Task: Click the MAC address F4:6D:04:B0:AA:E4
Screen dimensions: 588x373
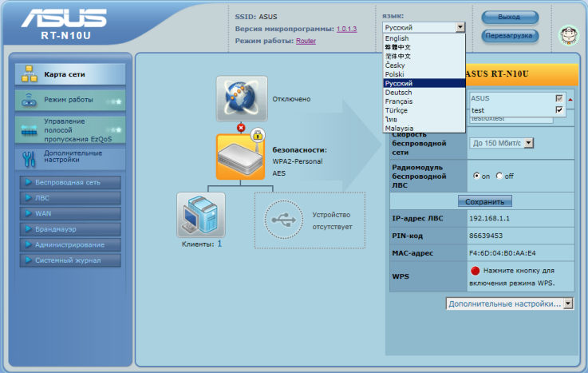Action: [502, 253]
